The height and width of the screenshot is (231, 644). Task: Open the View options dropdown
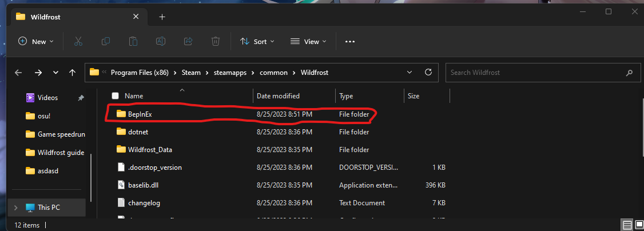308,41
